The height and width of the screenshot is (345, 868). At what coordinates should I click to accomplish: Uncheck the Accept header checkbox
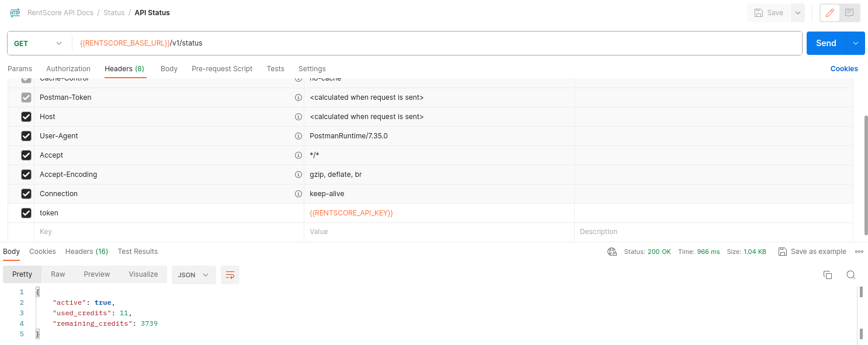point(26,155)
